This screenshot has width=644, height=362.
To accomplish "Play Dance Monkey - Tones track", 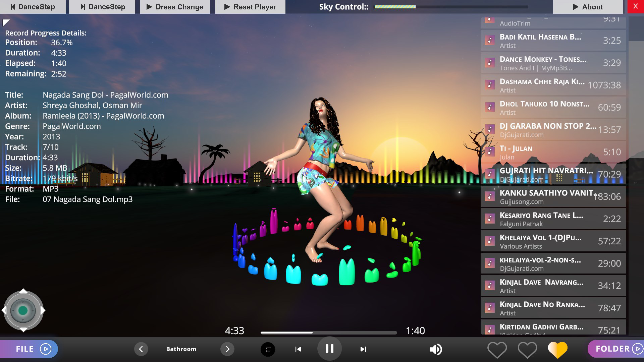I will coord(553,63).
